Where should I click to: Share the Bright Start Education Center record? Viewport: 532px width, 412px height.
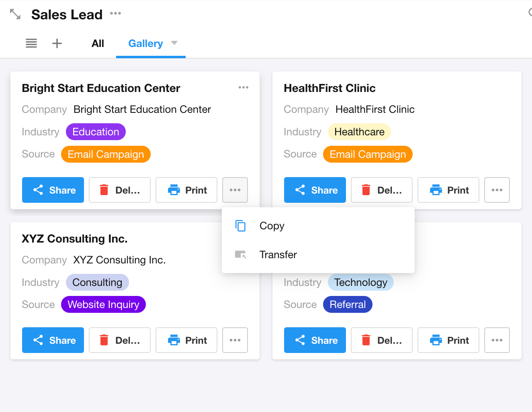(x=53, y=190)
